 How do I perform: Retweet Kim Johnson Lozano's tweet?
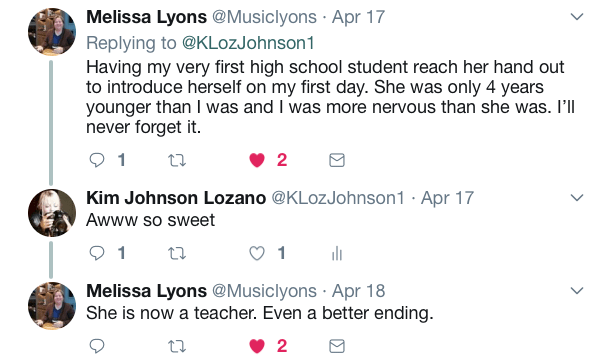tap(177, 253)
